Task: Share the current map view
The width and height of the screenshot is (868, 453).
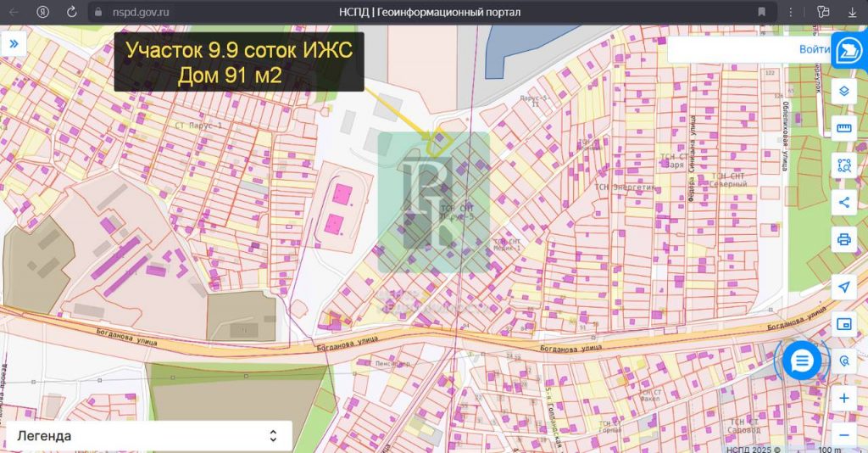Action: coord(843,202)
